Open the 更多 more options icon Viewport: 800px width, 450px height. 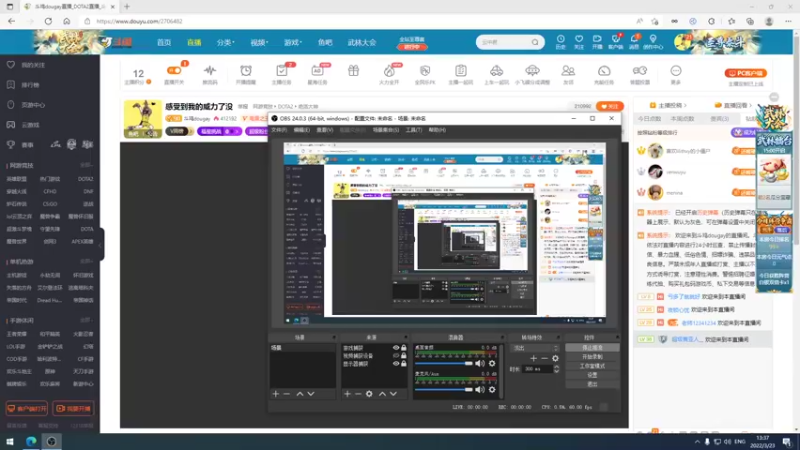676,70
